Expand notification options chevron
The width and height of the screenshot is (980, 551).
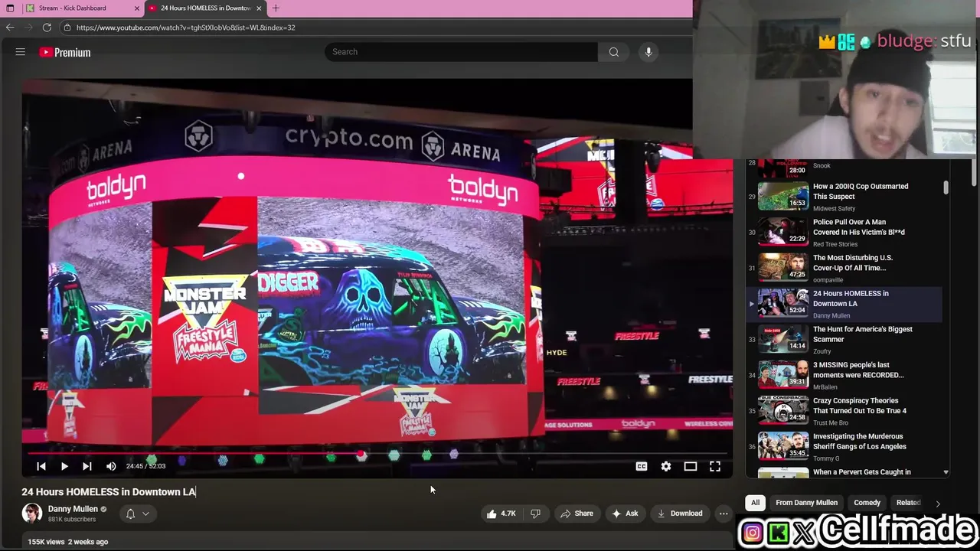coord(145,514)
